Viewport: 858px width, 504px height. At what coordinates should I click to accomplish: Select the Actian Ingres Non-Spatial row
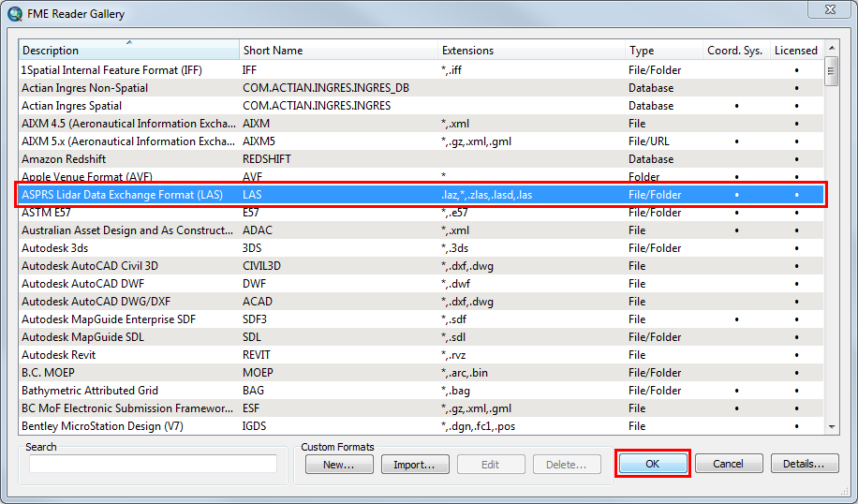[421, 87]
